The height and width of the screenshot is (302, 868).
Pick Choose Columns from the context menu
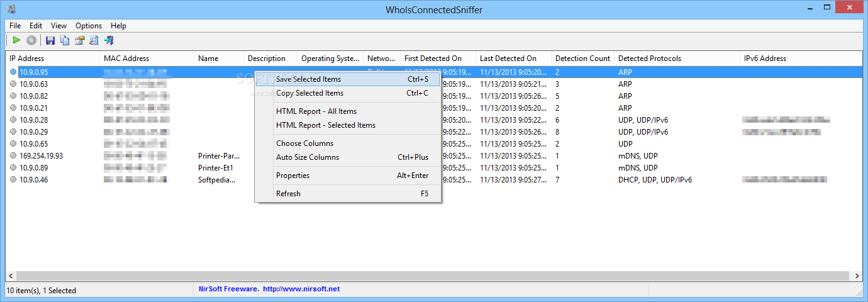point(348,143)
